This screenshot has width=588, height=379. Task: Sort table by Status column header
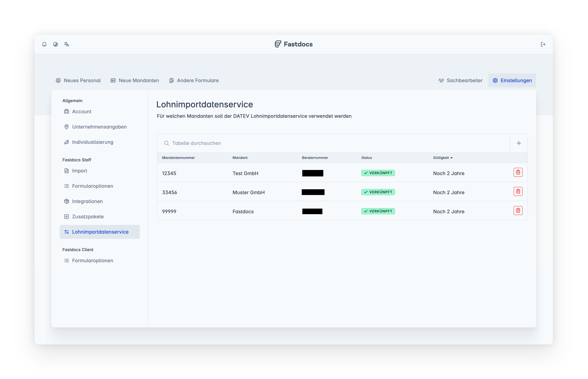366,158
